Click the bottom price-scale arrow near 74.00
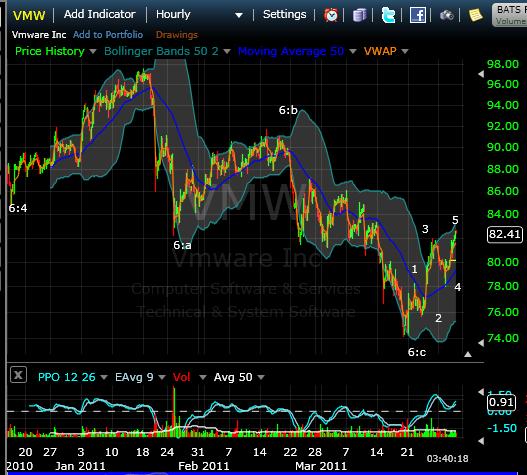This screenshot has width=527, height=475. [481, 343]
